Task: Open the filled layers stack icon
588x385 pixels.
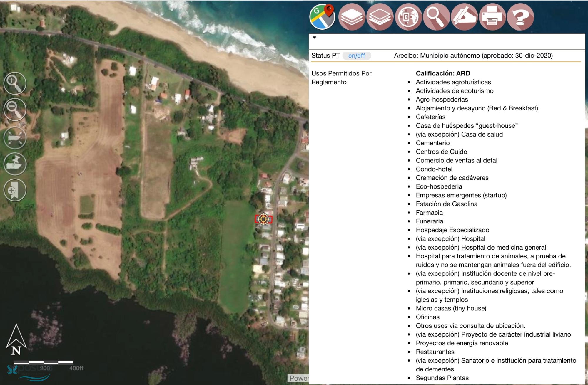Action: [352, 17]
